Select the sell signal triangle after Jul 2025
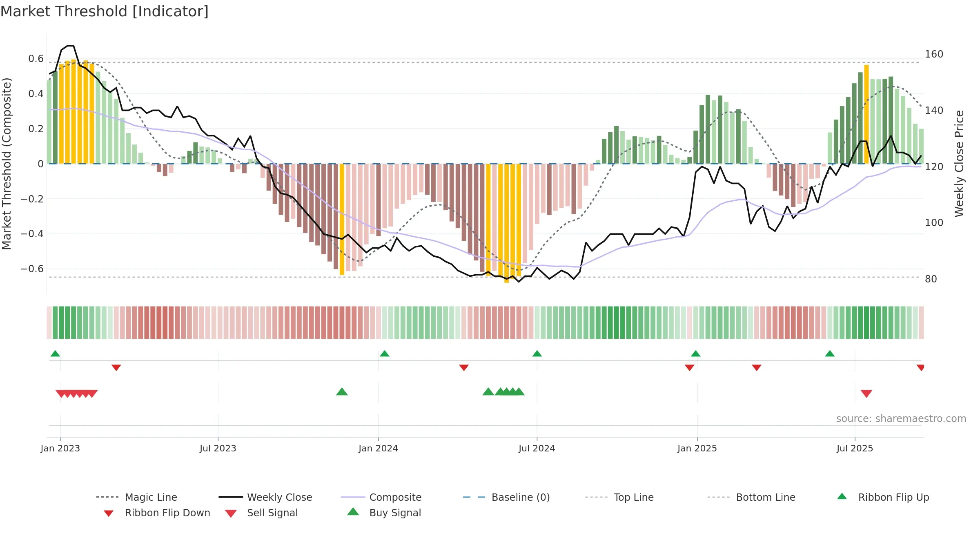 click(x=866, y=394)
